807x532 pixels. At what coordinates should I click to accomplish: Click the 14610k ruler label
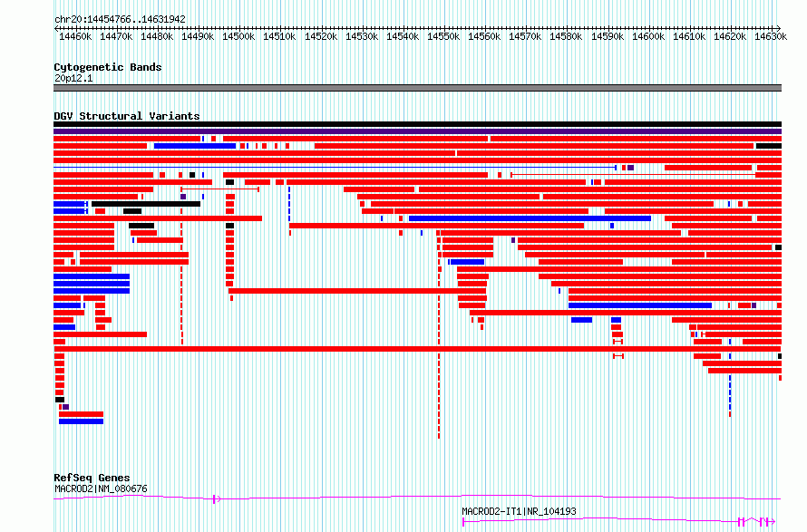pyautogui.click(x=689, y=36)
